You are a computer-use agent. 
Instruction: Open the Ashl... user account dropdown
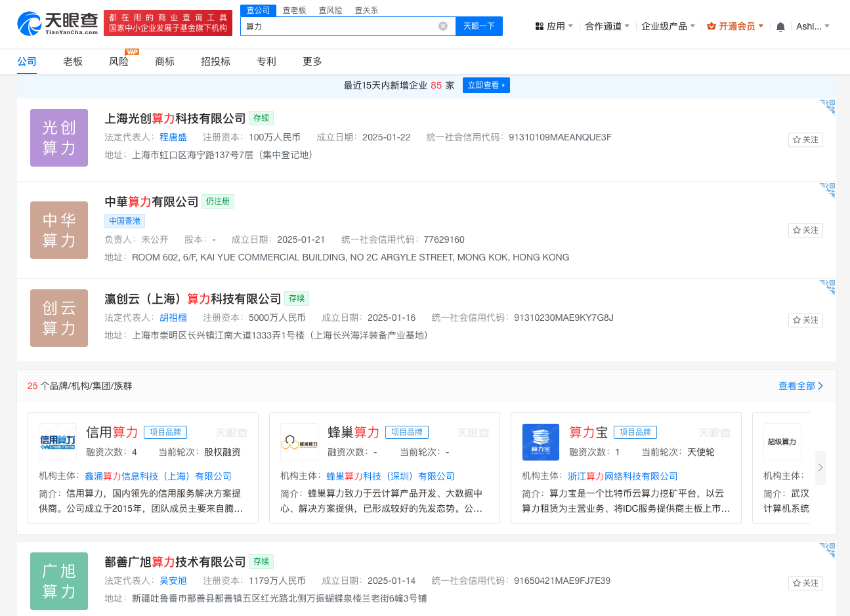[x=813, y=26]
